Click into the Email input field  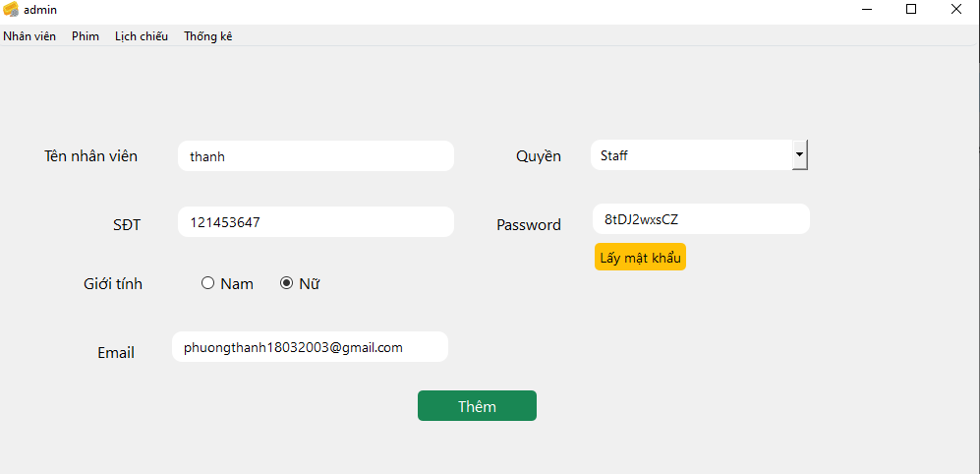[310, 346]
